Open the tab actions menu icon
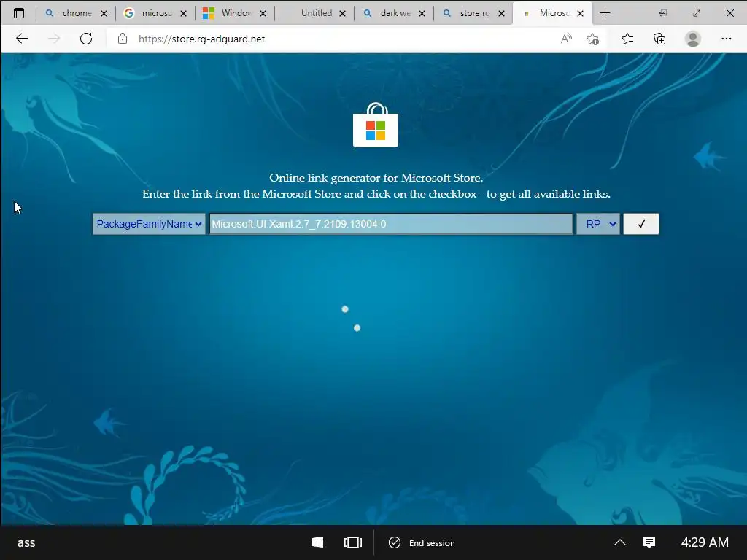 (x=18, y=13)
